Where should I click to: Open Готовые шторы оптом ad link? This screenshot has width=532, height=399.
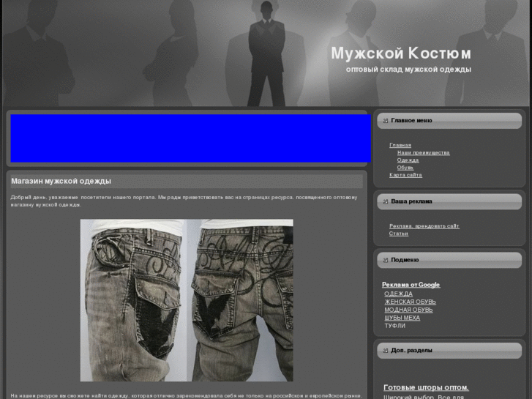(426, 387)
